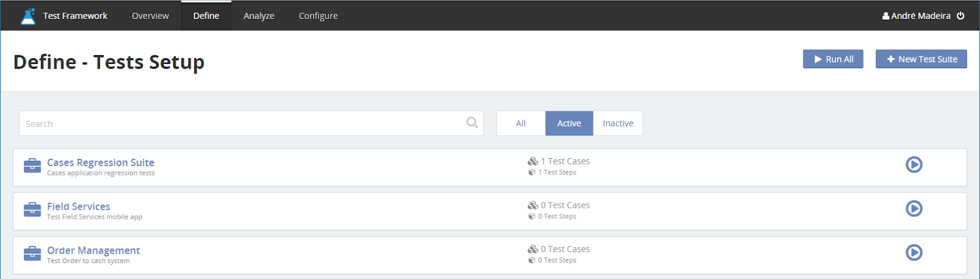Focus the Search input field
Viewport: 980px width, 279px height.
pos(251,123)
